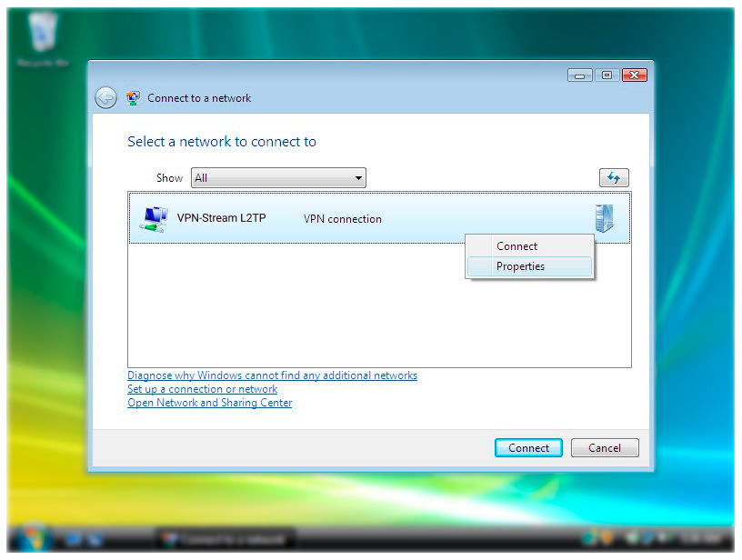Click the VPN-Stream L2TP computer icon
This screenshot has height=560, width=742.
pyautogui.click(x=154, y=219)
